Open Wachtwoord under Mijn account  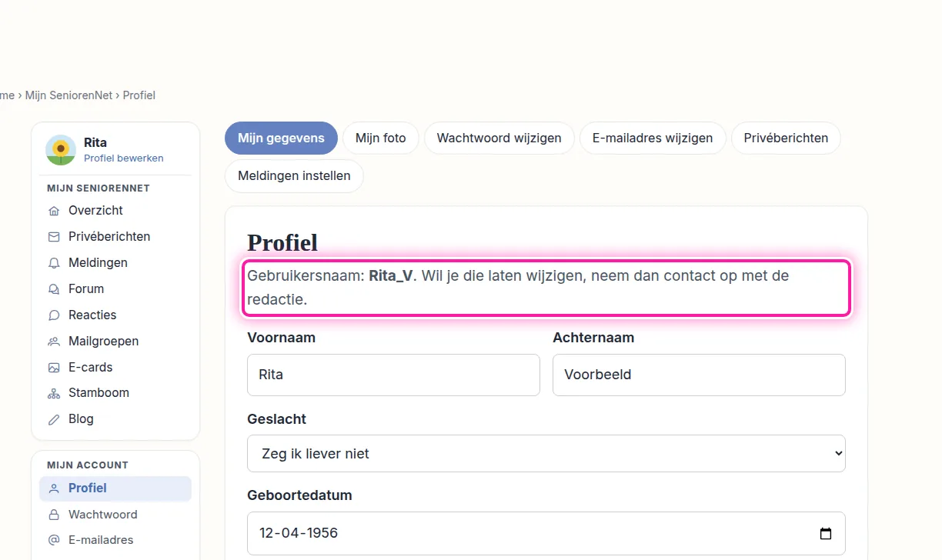115,515
